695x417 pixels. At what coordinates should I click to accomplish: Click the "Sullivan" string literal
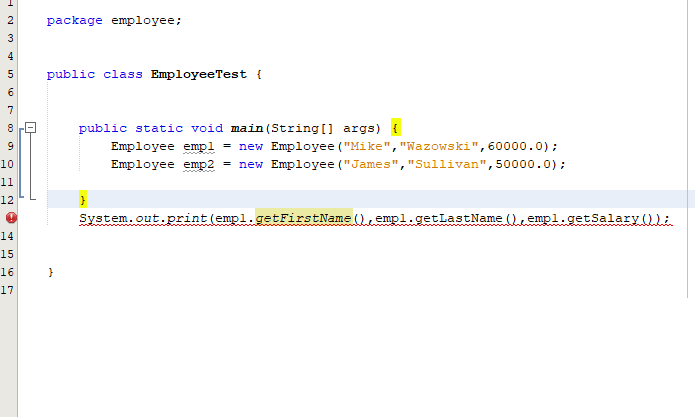coord(447,164)
